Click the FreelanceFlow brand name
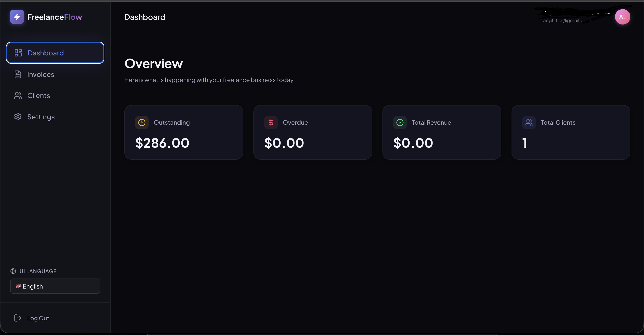Screen dimensions: 644x335 click(x=55, y=17)
